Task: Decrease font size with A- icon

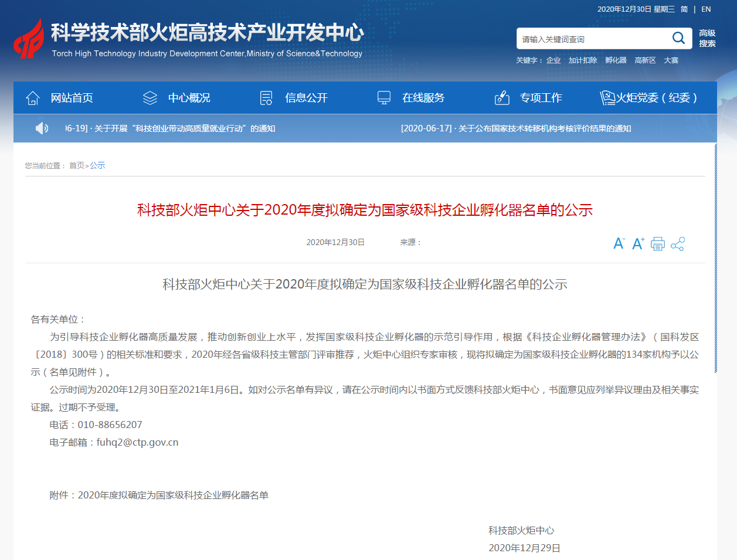Action: 619,244
